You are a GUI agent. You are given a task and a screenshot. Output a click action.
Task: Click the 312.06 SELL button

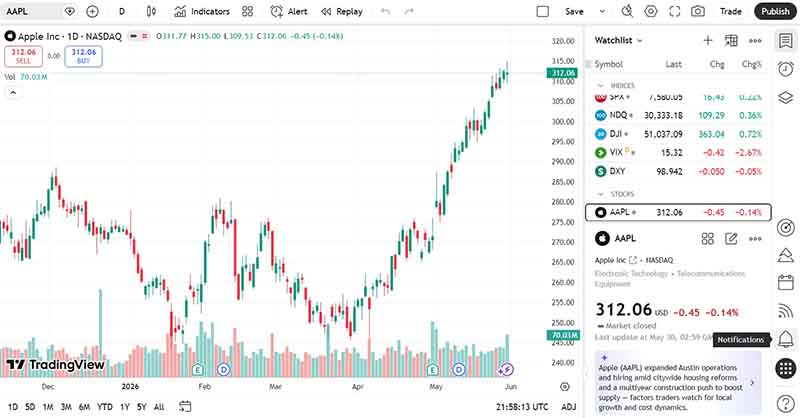click(x=23, y=56)
